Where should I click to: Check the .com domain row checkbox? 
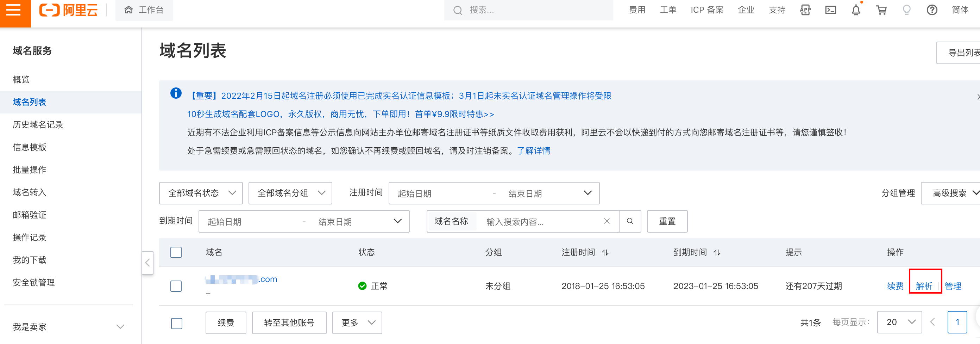(x=176, y=286)
